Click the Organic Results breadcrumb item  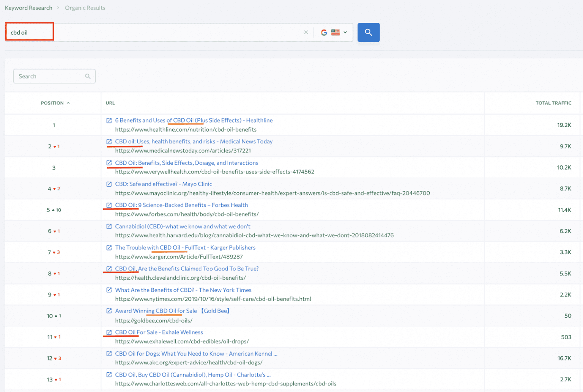[85, 8]
